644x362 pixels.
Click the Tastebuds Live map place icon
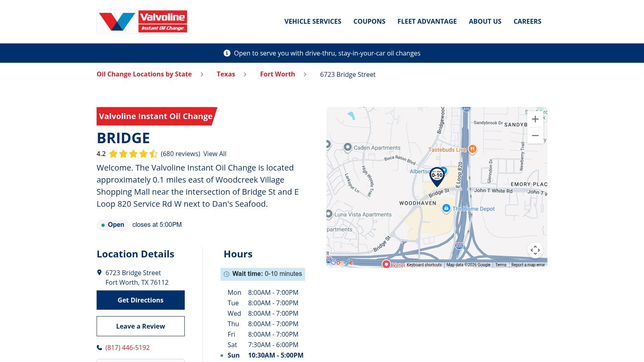(473, 149)
